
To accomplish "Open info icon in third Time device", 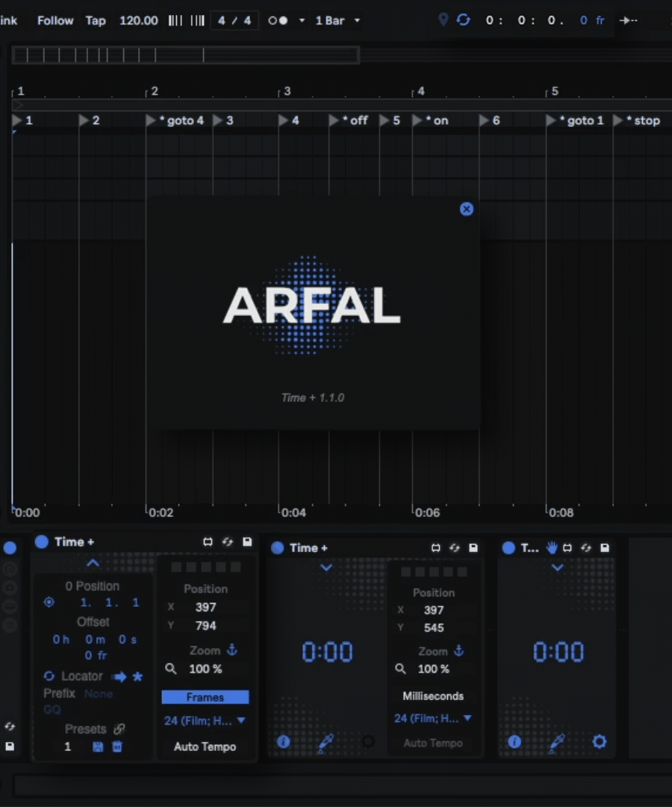I will point(514,742).
